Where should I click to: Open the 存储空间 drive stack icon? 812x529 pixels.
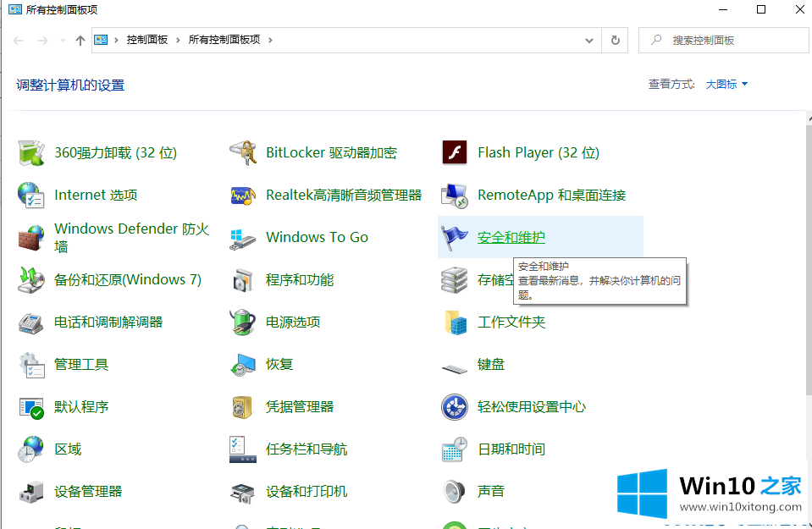click(x=455, y=280)
